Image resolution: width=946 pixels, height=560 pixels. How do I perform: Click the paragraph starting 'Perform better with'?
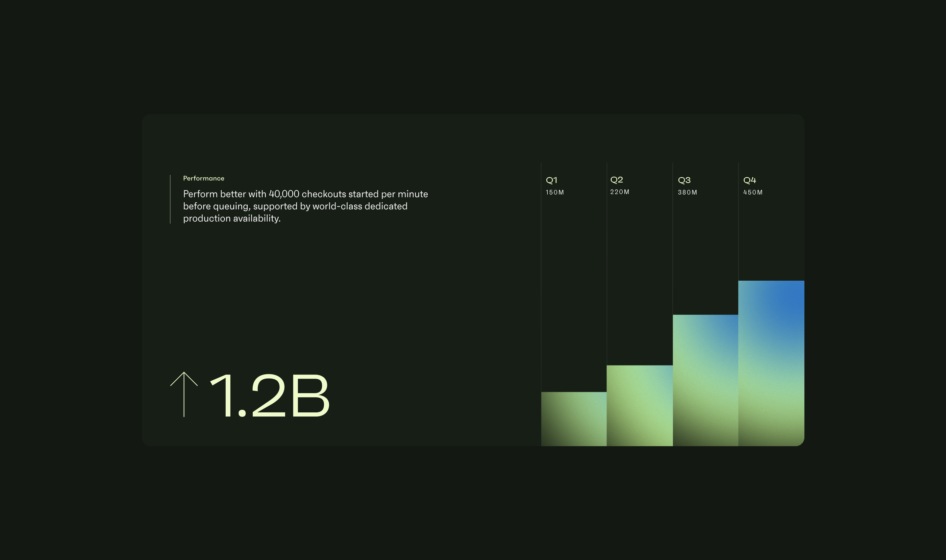[305, 206]
